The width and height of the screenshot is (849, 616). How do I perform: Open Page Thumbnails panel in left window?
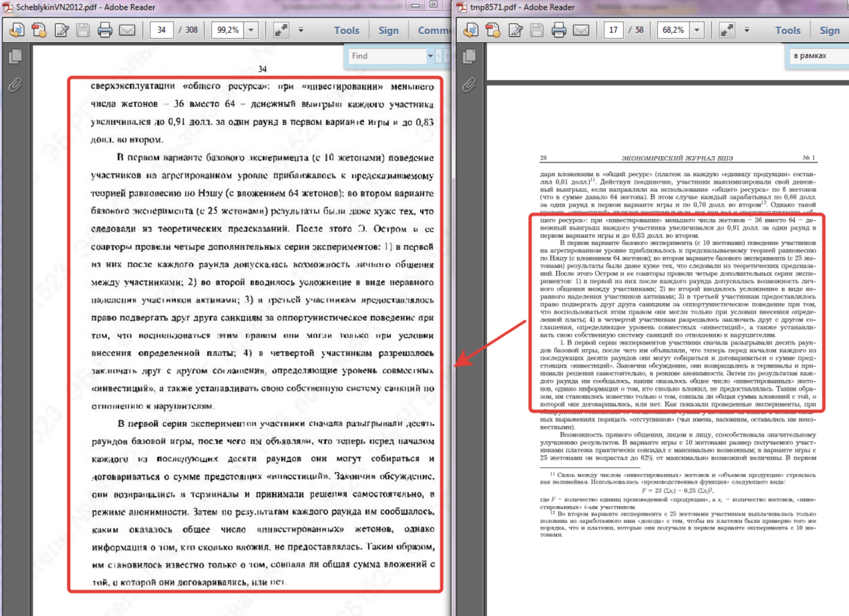15,57
